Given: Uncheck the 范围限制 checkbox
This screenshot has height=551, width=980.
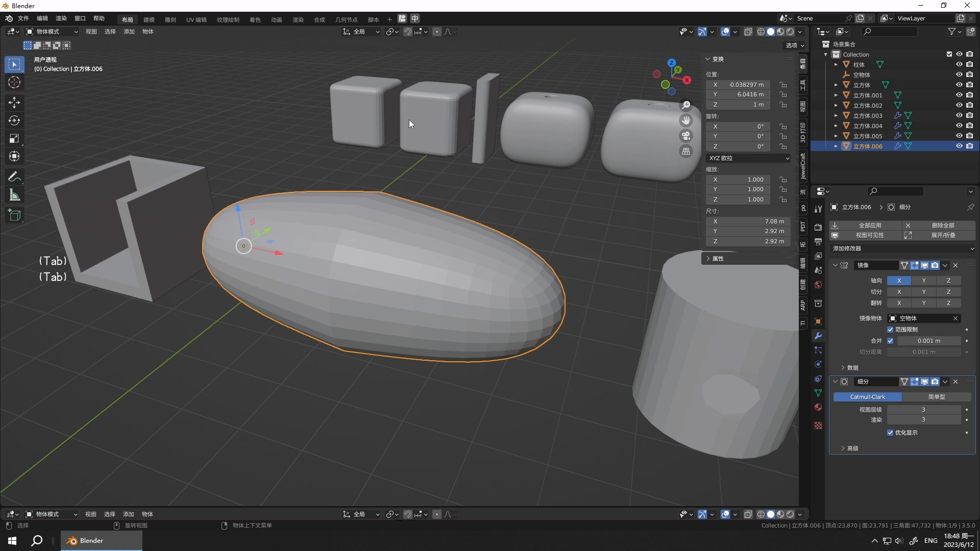Looking at the screenshot, I should (890, 330).
